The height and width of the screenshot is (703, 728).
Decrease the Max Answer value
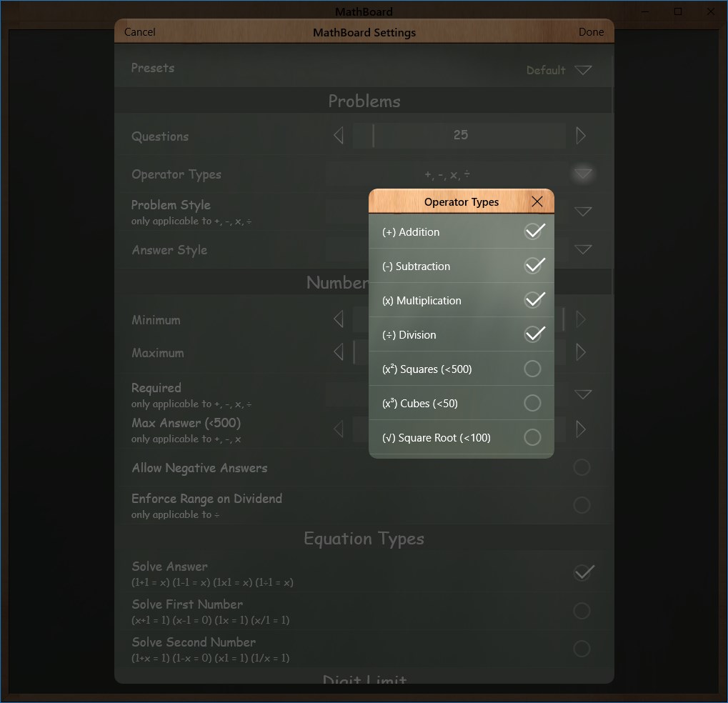tap(338, 429)
